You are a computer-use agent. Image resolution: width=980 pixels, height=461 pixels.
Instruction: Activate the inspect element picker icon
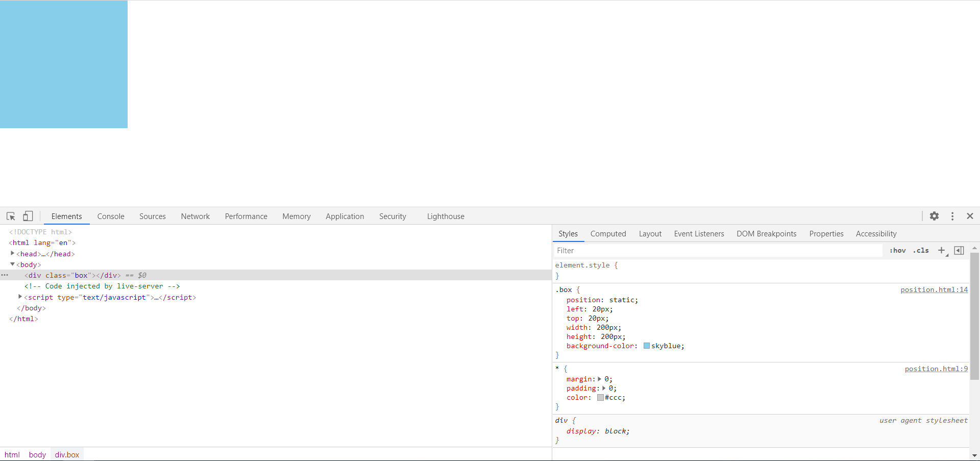coord(11,216)
